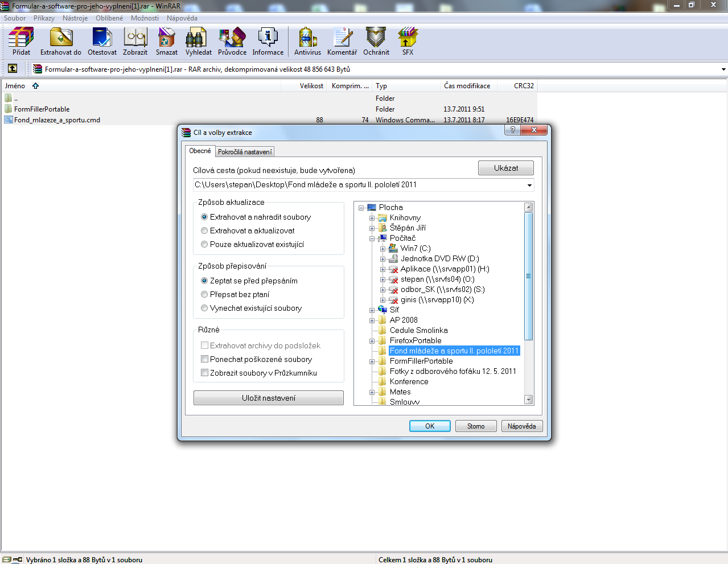Open the Nástroje menu
This screenshot has width=728, height=564.
pyautogui.click(x=75, y=18)
